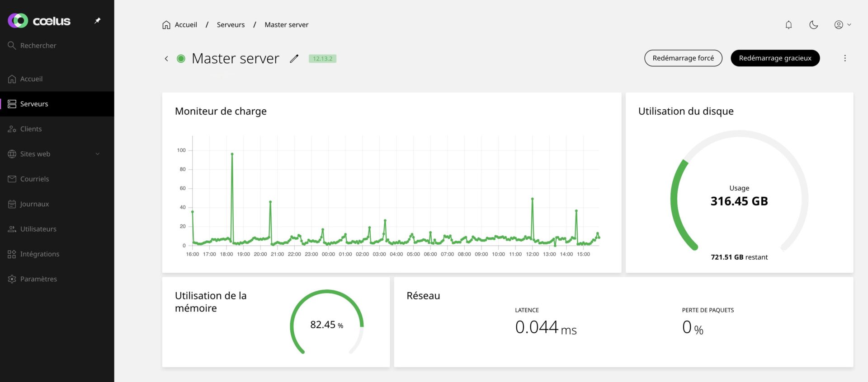Viewport: 868px width, 382px height.
Task: Toggle dark mode moon icon
Action: 813,25
